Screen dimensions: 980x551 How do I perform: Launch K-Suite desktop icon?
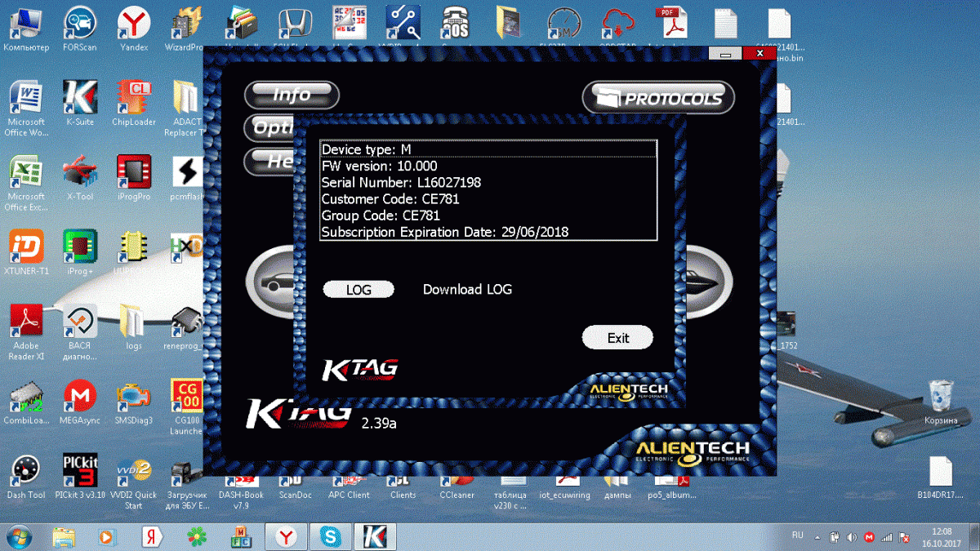click(x=79, y=101)
